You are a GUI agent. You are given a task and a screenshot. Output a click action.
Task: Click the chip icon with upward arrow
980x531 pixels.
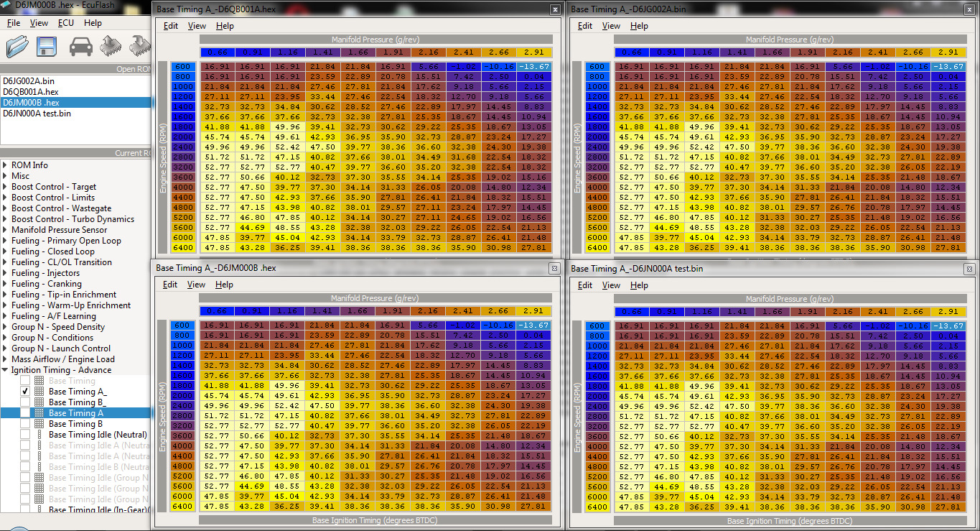[x=111, y=47]
